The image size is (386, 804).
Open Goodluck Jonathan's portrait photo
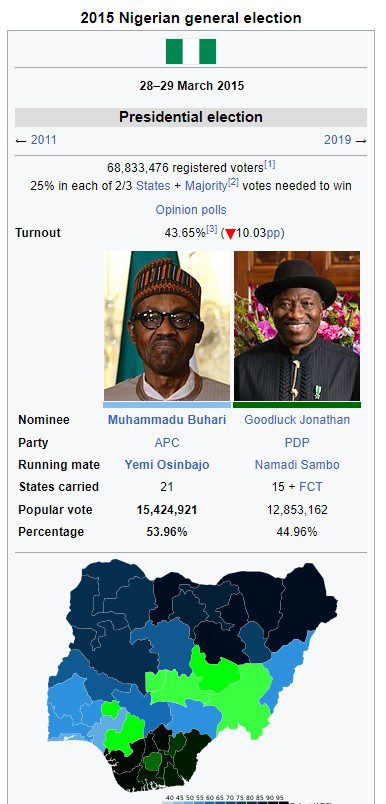(x=297, y=326)
